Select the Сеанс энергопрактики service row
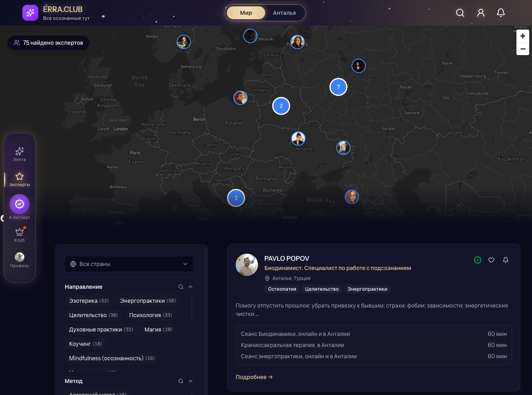This screenshot has height=395, width=532. pos(374,356)
